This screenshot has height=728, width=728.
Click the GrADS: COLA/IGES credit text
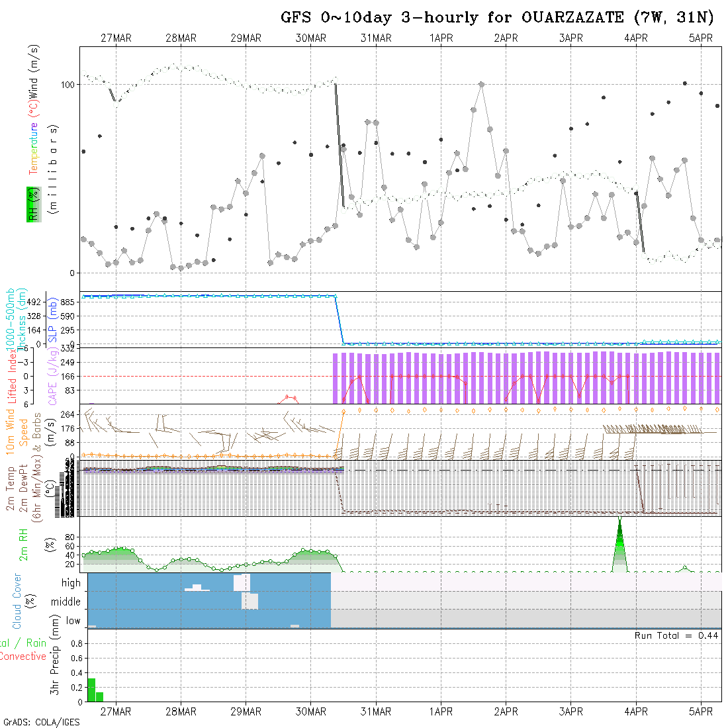pos(41,723)
